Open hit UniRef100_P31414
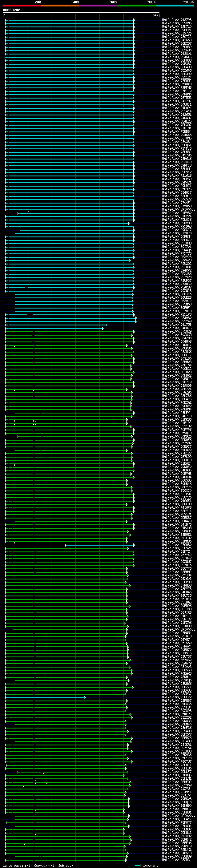This screenshot has width=197, height=868. (177, 111)
